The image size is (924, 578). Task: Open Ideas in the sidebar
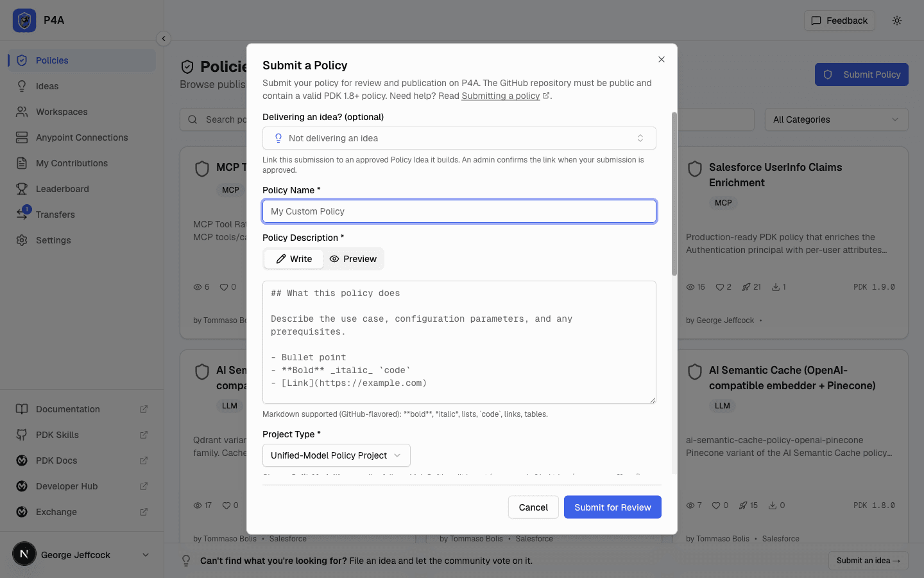pyautogui.click(x=81, y=86)
